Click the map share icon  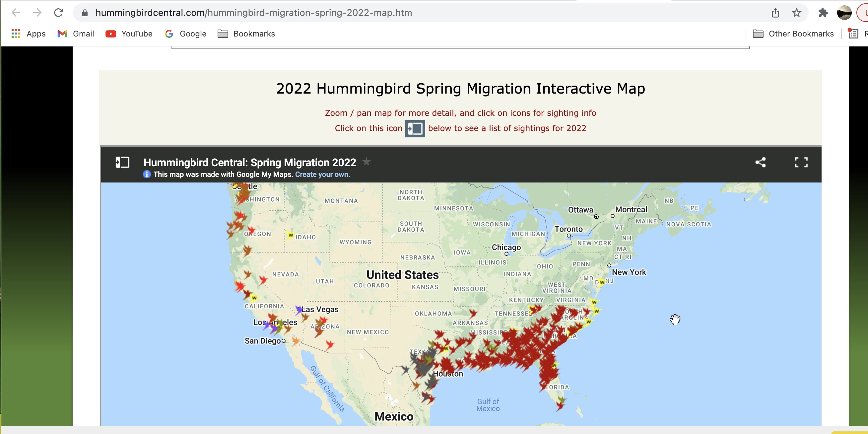click(760, 162)
